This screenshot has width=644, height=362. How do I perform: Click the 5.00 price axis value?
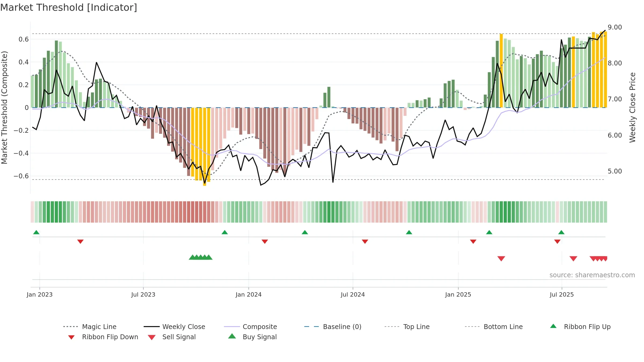pyautogui.click(x=615, y=171)
